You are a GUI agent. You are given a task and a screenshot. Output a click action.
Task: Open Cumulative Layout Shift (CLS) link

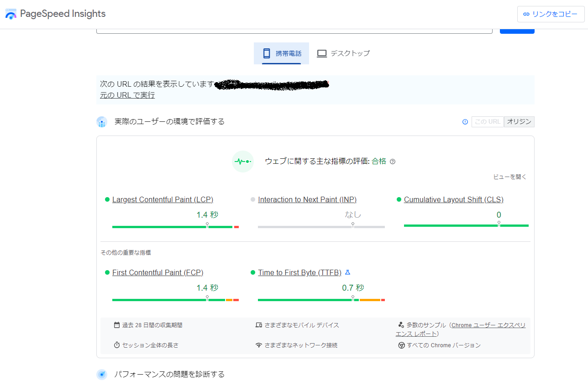coord(453,199)
